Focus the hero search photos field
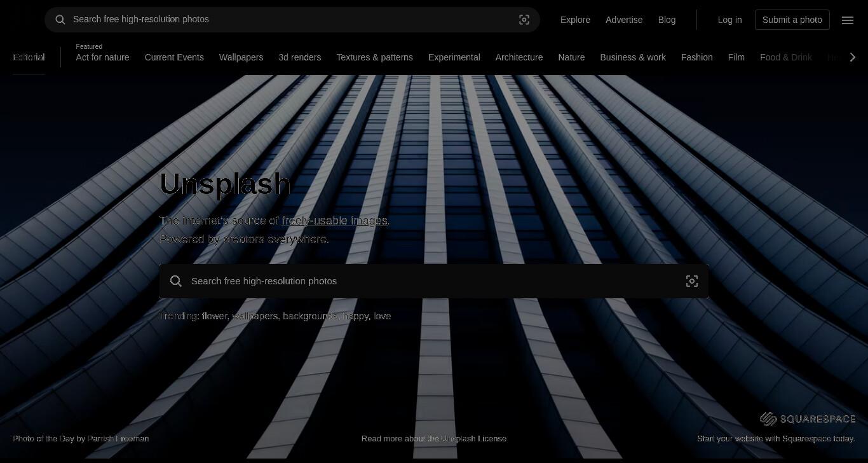Image resolution: width=868 pixels, height=463 pixels. pyautogui.click(x=434, y=281)
